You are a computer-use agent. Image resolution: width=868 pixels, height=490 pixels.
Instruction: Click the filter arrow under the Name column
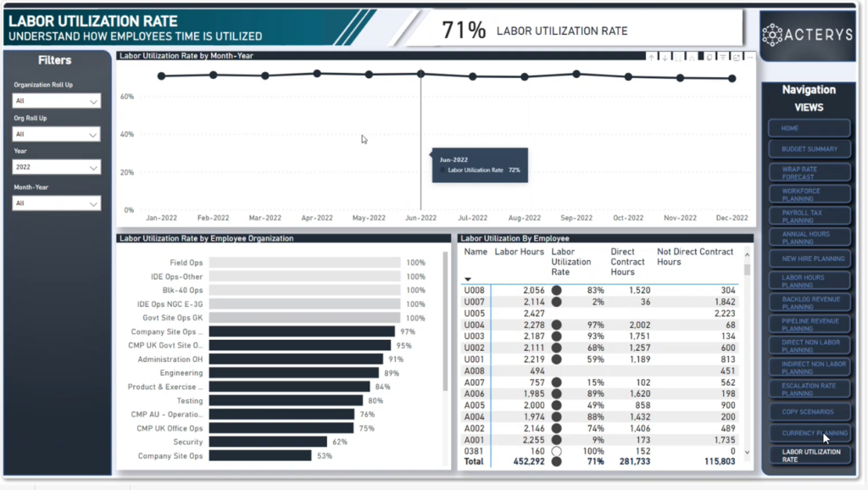click(x=469, y=279)
